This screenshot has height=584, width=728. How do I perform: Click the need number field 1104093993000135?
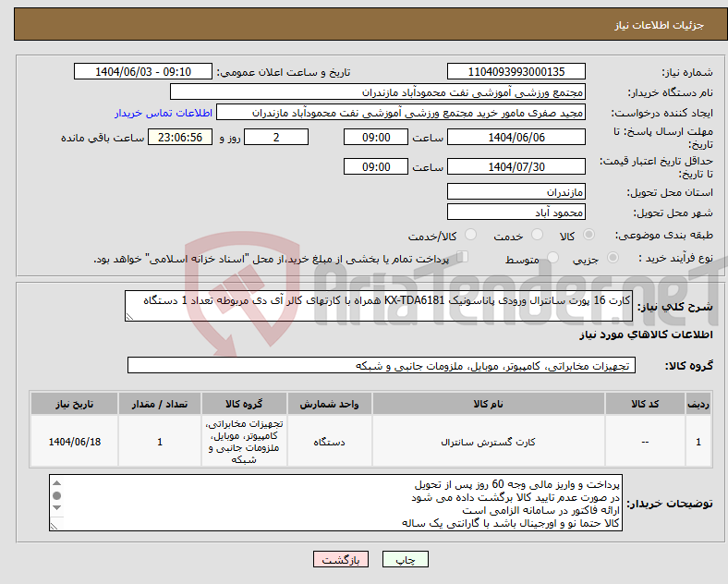click(x=516, y=71)
